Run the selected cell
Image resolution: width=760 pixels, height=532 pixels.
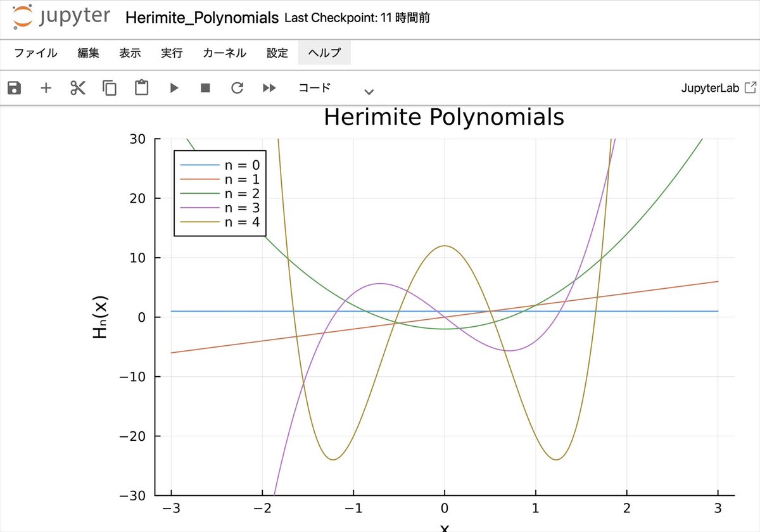coord(174,88)
